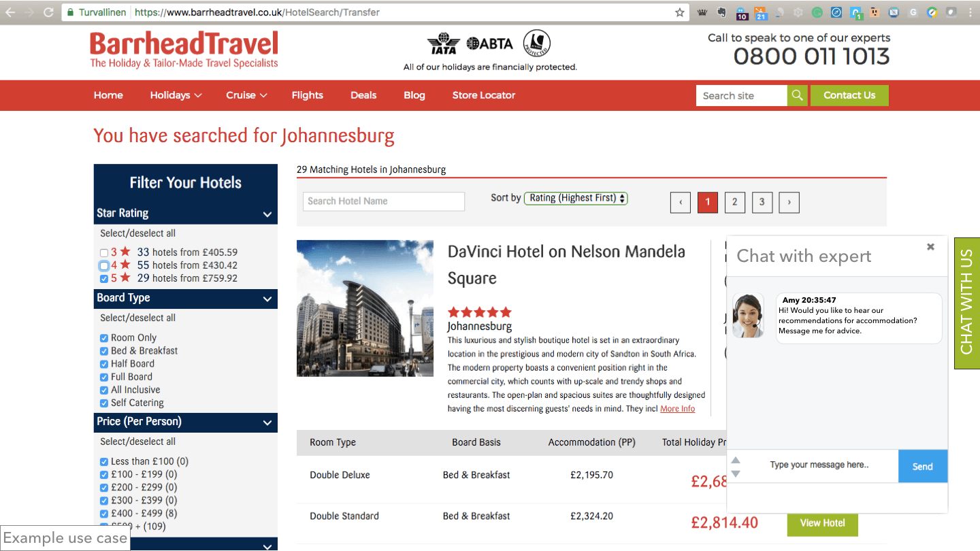Image resolution: width=980 pixels, height=551 pixels.
Task: Uncheck Room Only board type
Action: pos(104,338)
